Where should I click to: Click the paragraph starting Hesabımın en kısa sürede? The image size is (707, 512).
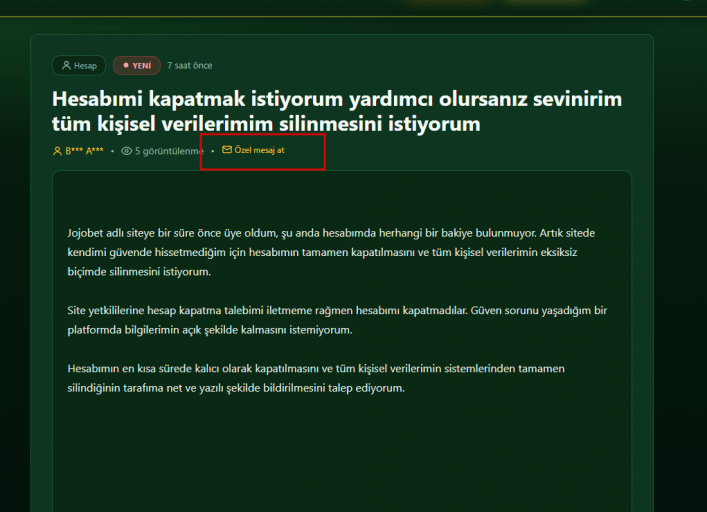(x=316, y=378)
